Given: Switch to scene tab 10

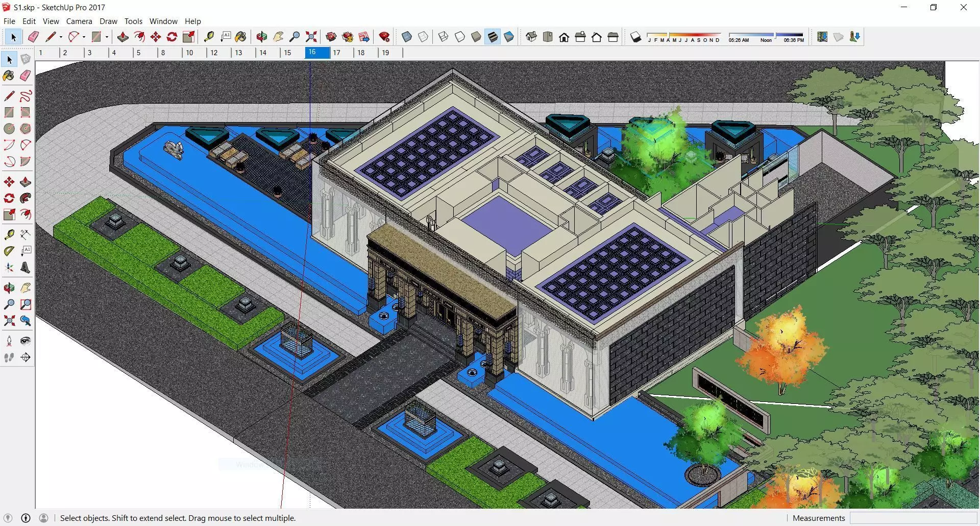Looking at the screenshot, I should [194, 53].
